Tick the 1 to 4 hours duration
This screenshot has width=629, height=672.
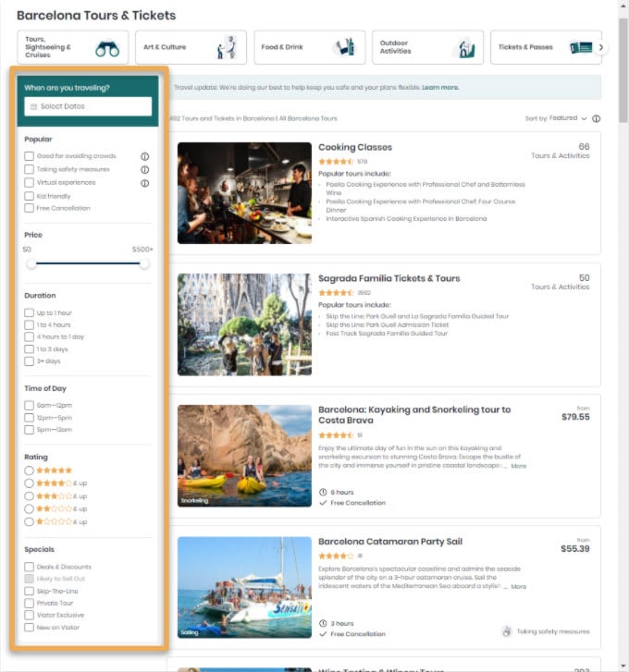point(30,324)
